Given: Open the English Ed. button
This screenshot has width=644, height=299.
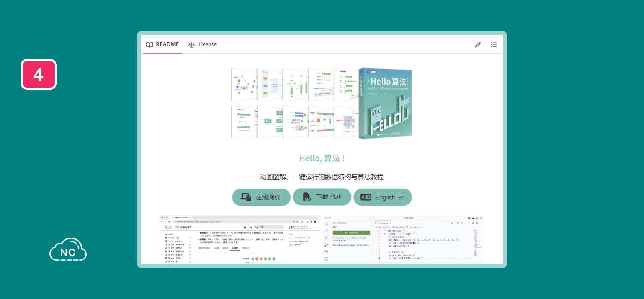Looking at the screenshot, I should 383,197.
